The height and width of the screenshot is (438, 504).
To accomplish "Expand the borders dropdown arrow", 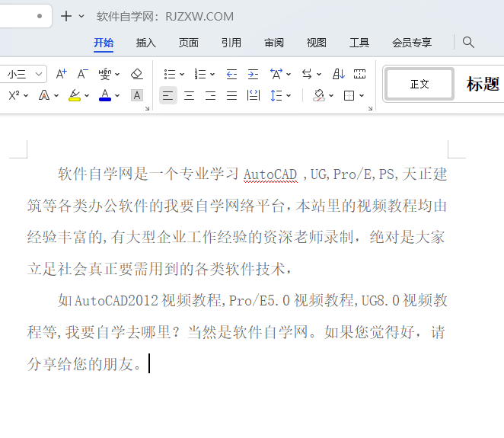I will click(362, 95).
